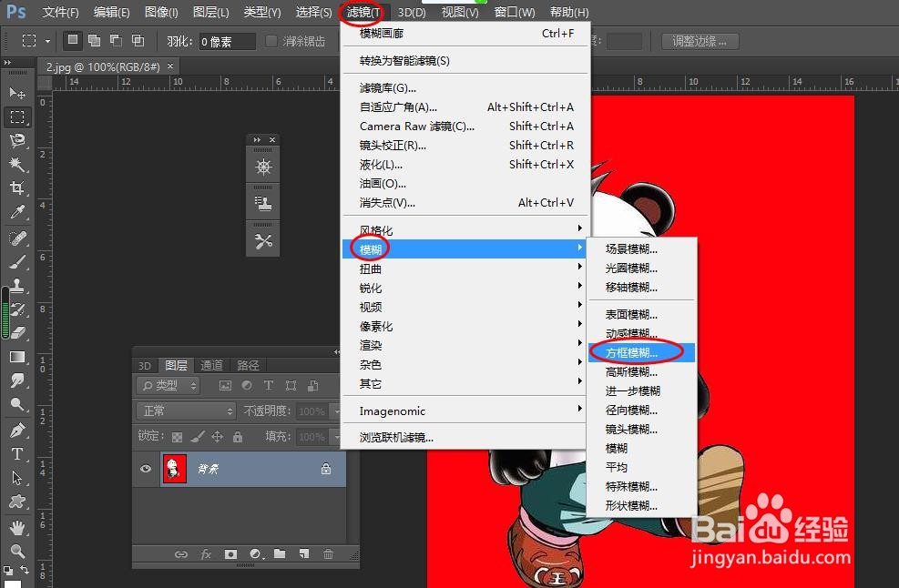Select the Crop tool
The width and height of the screenshot is (899, 588).
[x=17, y=188]
